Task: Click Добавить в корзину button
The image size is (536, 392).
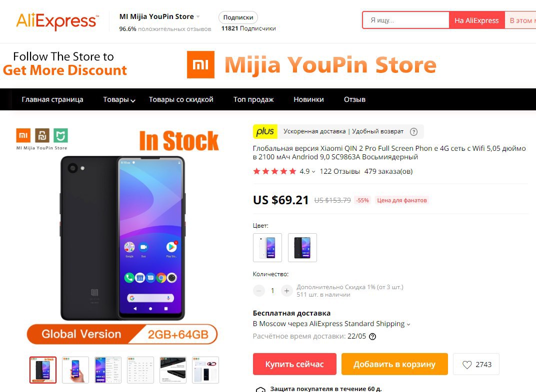Action: 394,365
